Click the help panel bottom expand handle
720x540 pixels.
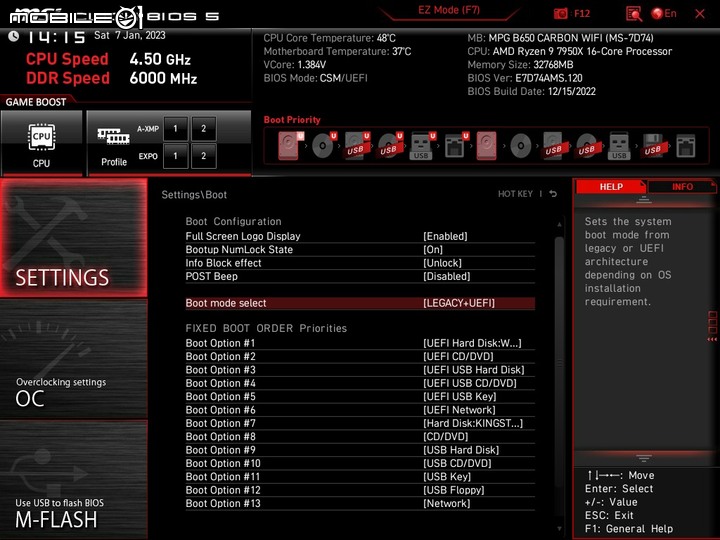(644, 458)
